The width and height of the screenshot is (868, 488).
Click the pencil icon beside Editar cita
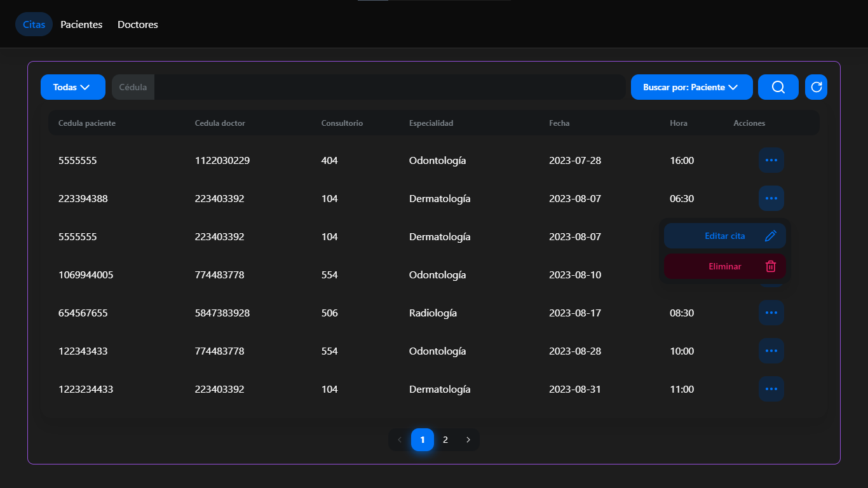770,236
